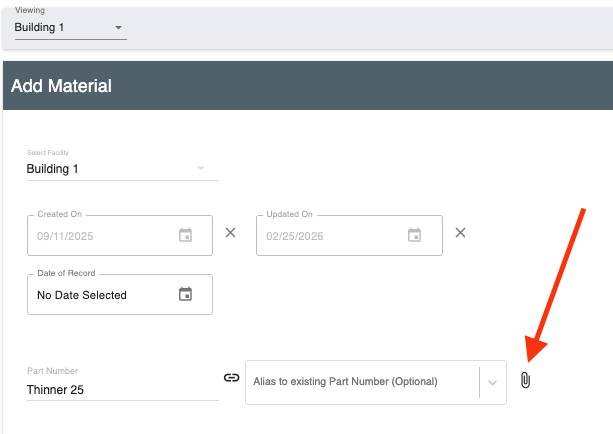Image resolution: width=613 pixels, height=434 pixels.
Task: Click the chain link icon beside Part Number
Action: coord(231,378)
